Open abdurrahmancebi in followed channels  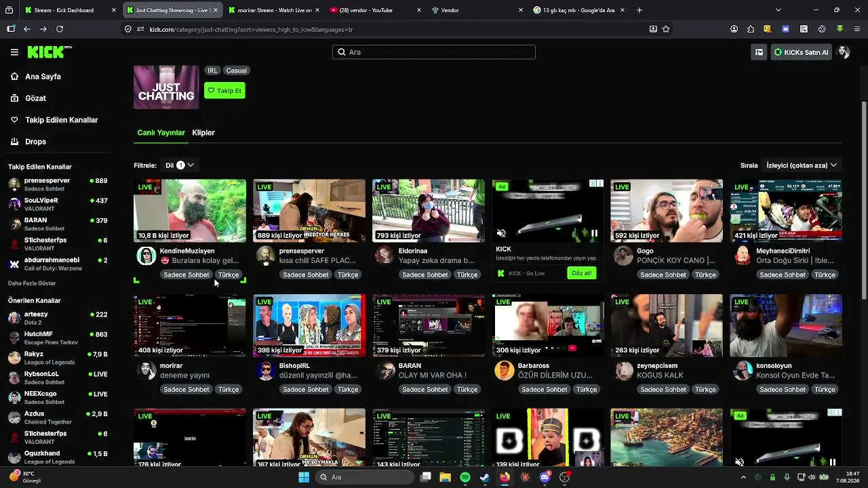point(58,264)
